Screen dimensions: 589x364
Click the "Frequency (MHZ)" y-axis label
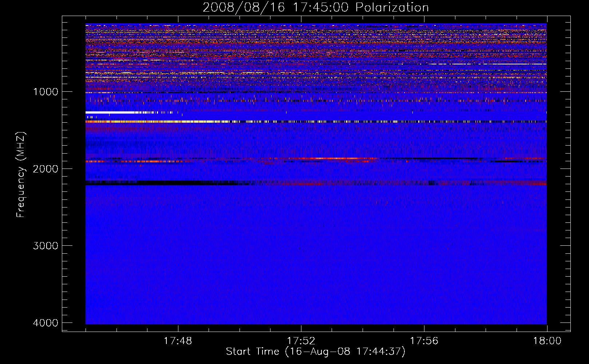(21, 175)
